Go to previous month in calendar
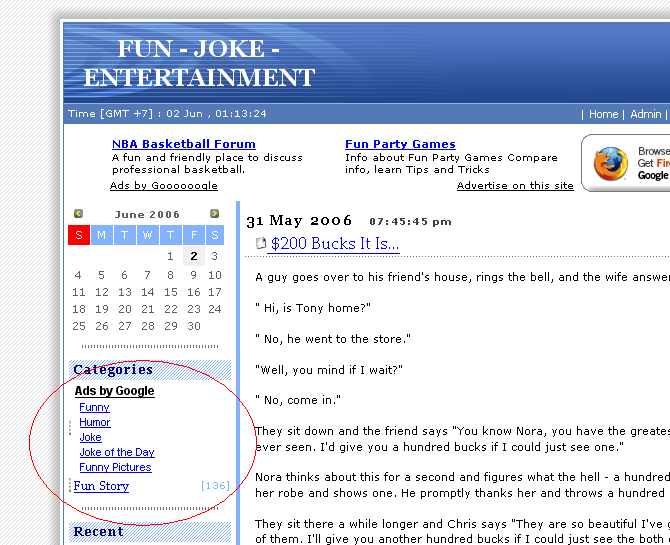Screen dimensions: 670x545 point(78,213)
